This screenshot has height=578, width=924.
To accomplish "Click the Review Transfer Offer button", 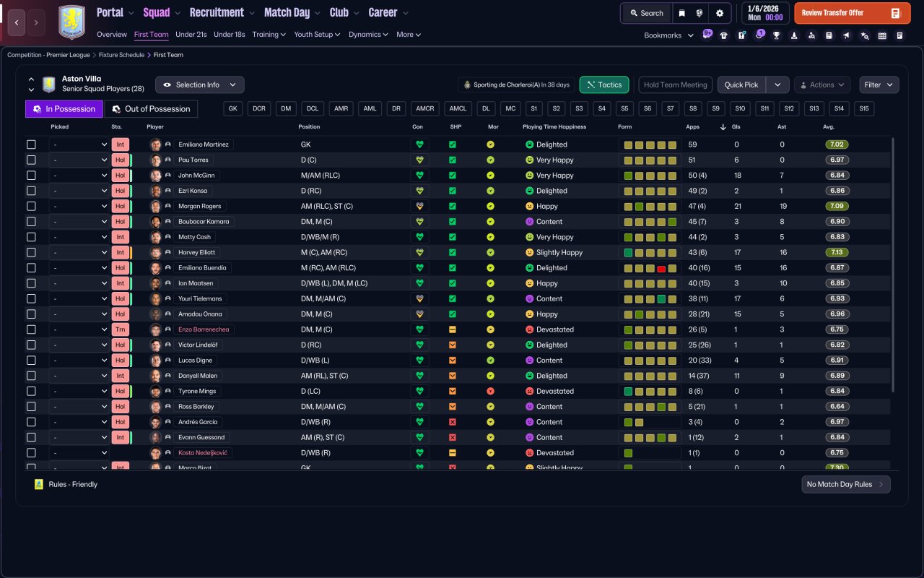I will click(x=853, y=13).
